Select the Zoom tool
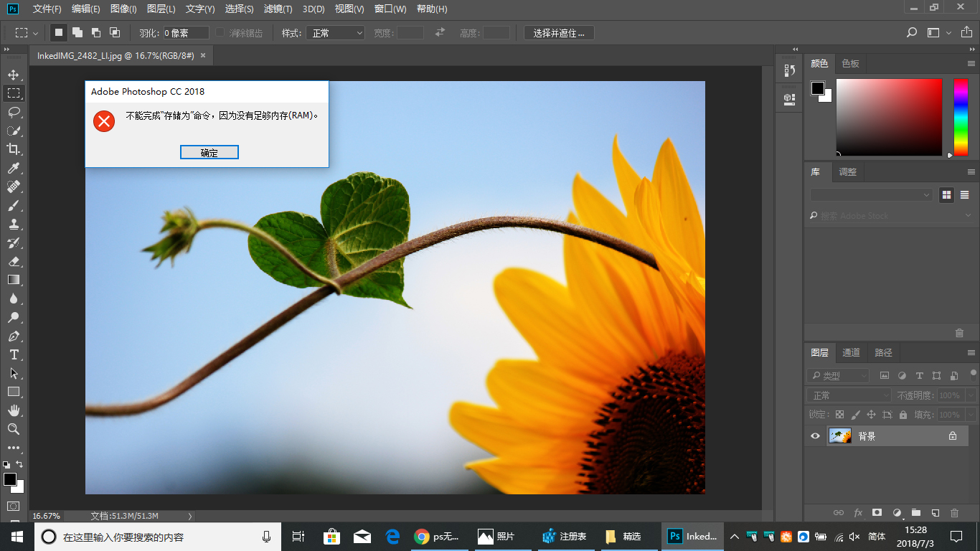Viewport: 980px width, 551px height. (13, 429)
